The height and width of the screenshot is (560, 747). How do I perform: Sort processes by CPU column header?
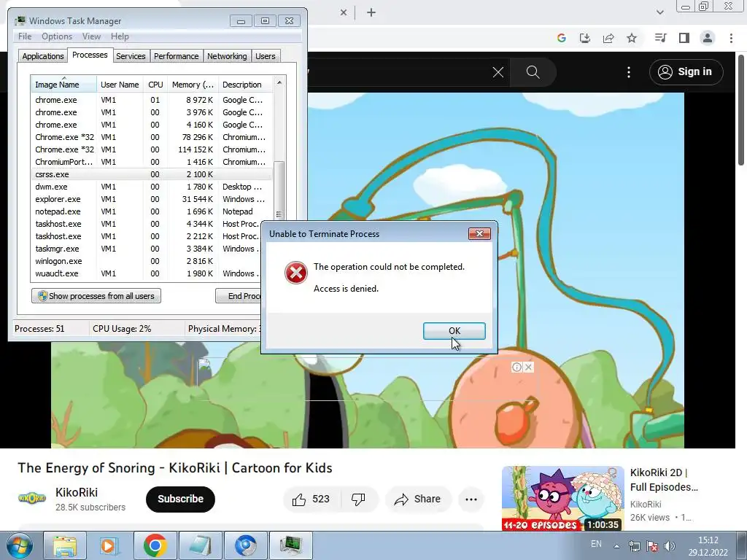click(155, 85)
